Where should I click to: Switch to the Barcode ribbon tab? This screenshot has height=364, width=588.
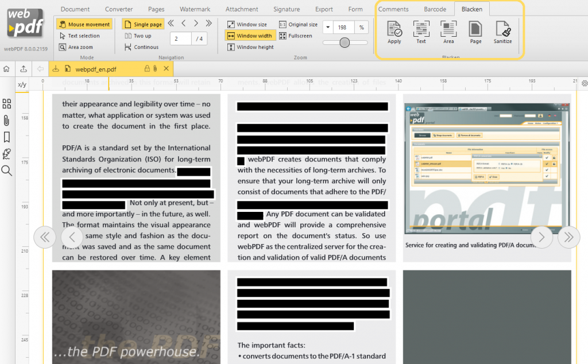point(435,9)
